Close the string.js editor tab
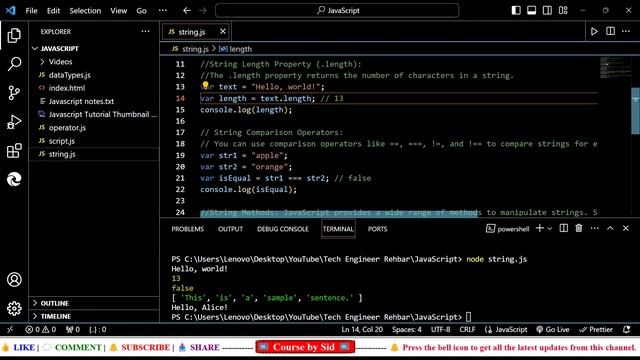Viewport: 640px width, 360px height. (x=223, y=31)
